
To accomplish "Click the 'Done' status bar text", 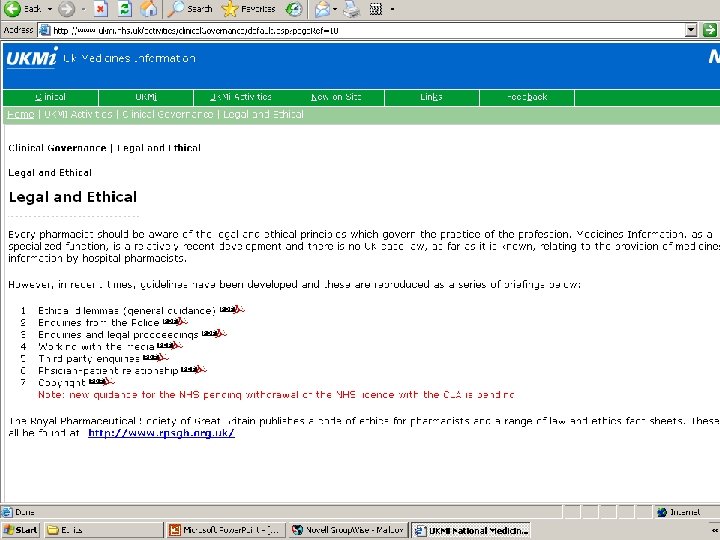I will (25, 512).
